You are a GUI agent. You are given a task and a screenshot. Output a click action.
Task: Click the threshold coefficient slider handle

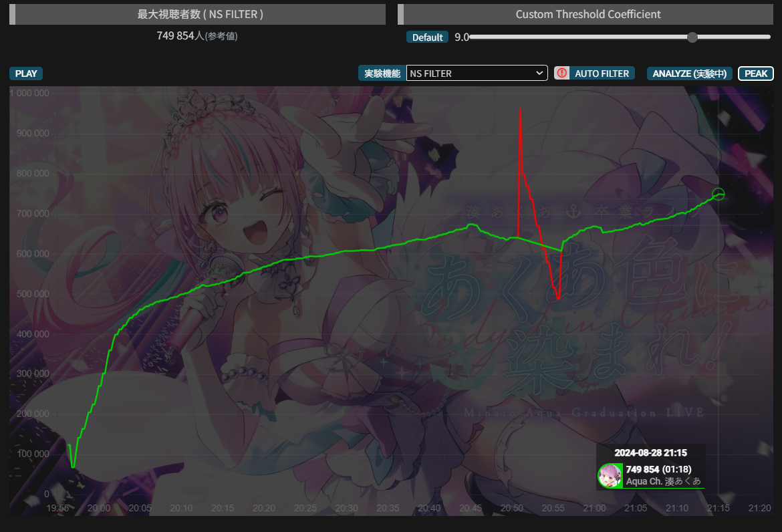[x=692, y=37]
